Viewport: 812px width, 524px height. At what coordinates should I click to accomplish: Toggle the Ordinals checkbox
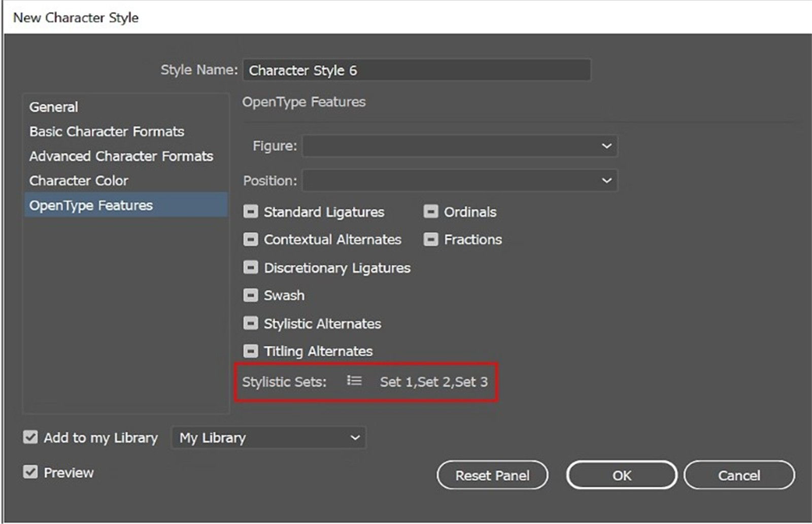431,212
